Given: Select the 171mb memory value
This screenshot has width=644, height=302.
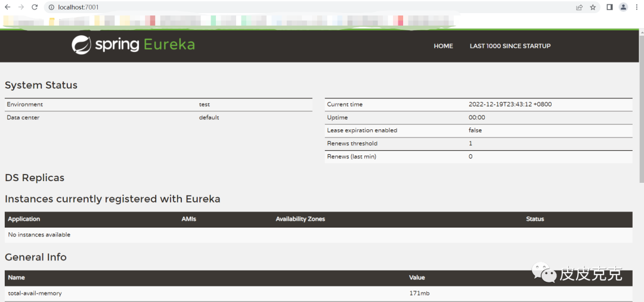Looking at the screenshot, I should (419, 294).
